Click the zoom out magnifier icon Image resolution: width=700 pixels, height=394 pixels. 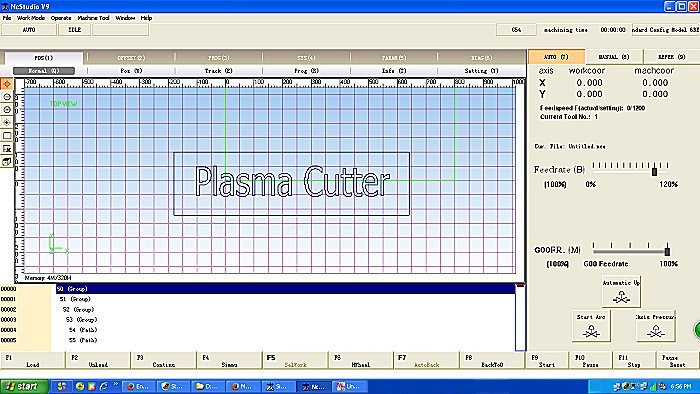tap(7, 97)
